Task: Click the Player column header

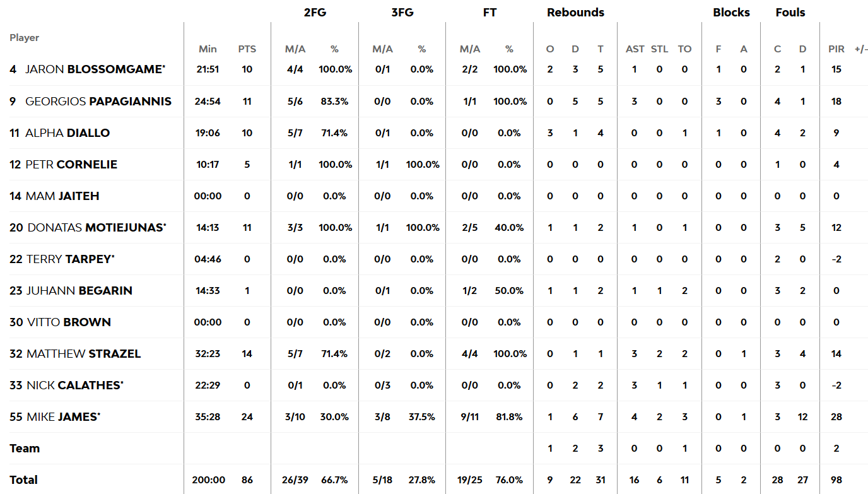Action: (24, 38)
